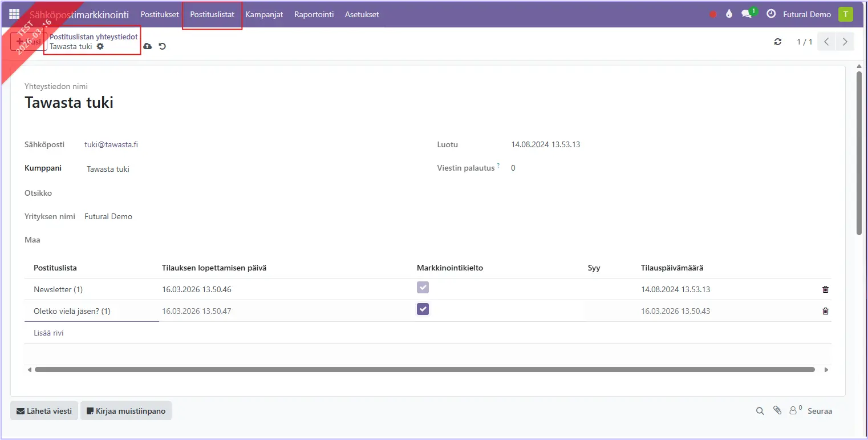Open the apps grid menu
The image size is (868, 440).
pos(14,14)
